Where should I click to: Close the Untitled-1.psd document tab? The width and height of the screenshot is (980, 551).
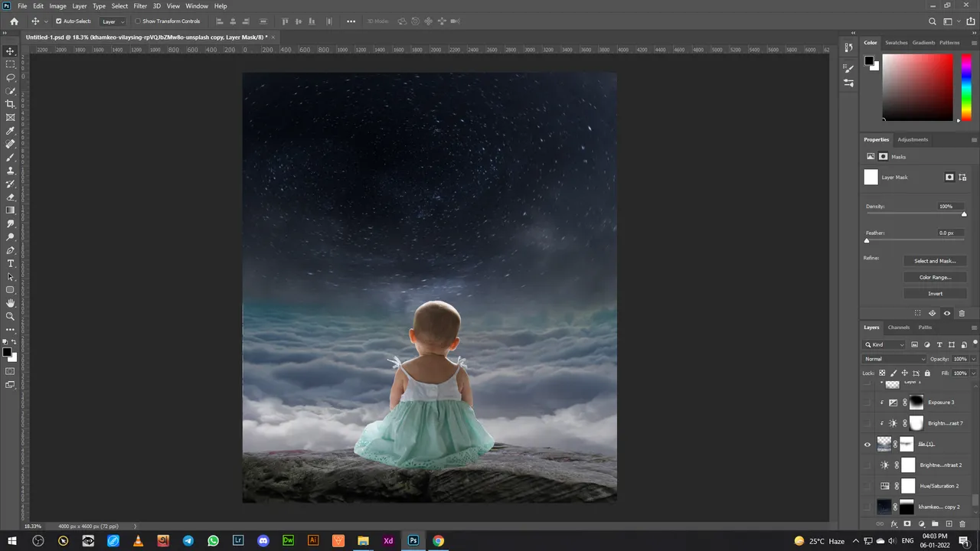[x=273, y=37]
